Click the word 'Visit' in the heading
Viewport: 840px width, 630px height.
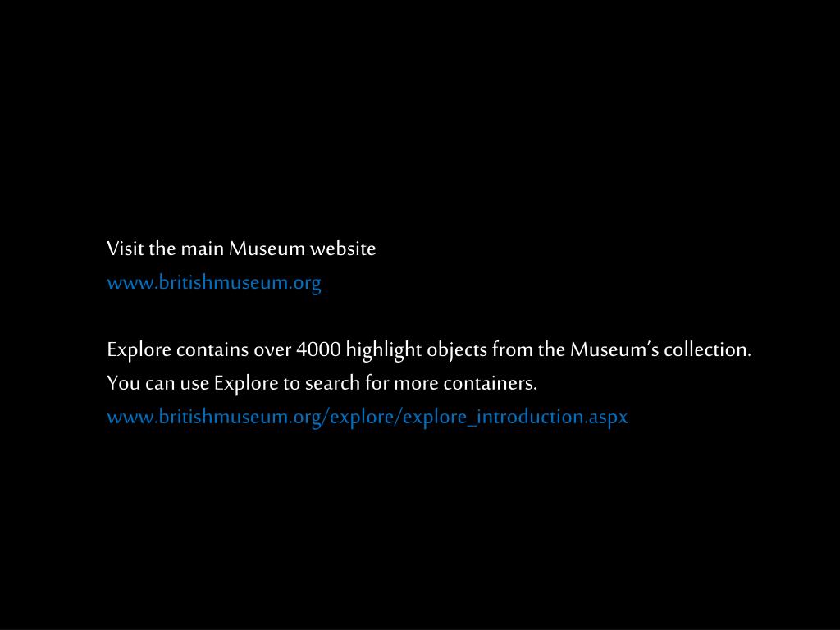click(126, 249)
